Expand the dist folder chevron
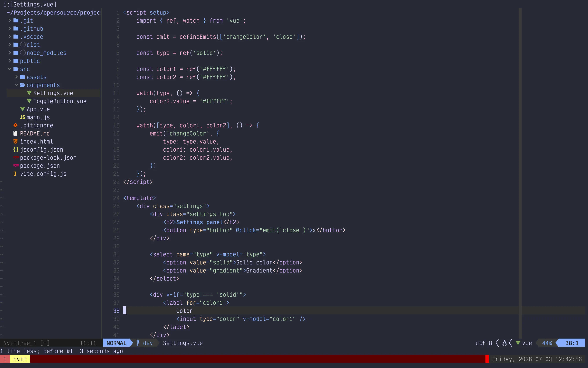This screenshot has height=368, width=588. [10, 45]
